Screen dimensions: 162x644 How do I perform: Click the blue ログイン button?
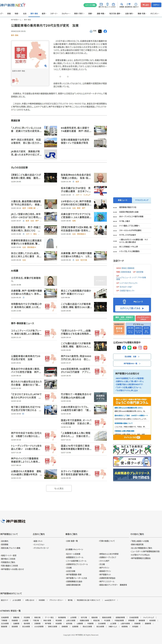(x=156, y=5)
